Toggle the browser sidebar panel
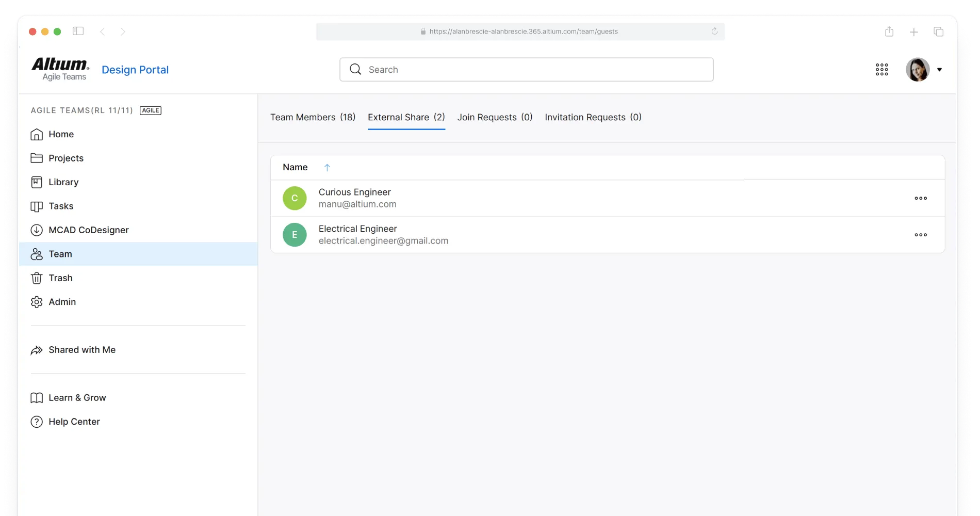The height and width of the screenshot is (516, 980). click(78, 31)
